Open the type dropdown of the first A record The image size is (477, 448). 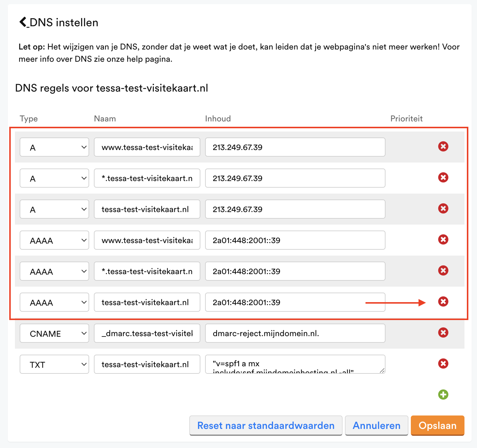[x=54, y=147]
